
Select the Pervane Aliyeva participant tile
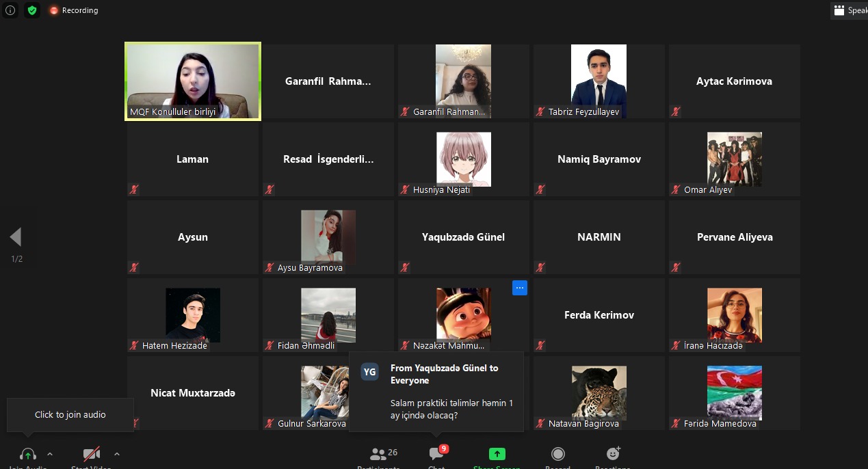tap(734, 237)
